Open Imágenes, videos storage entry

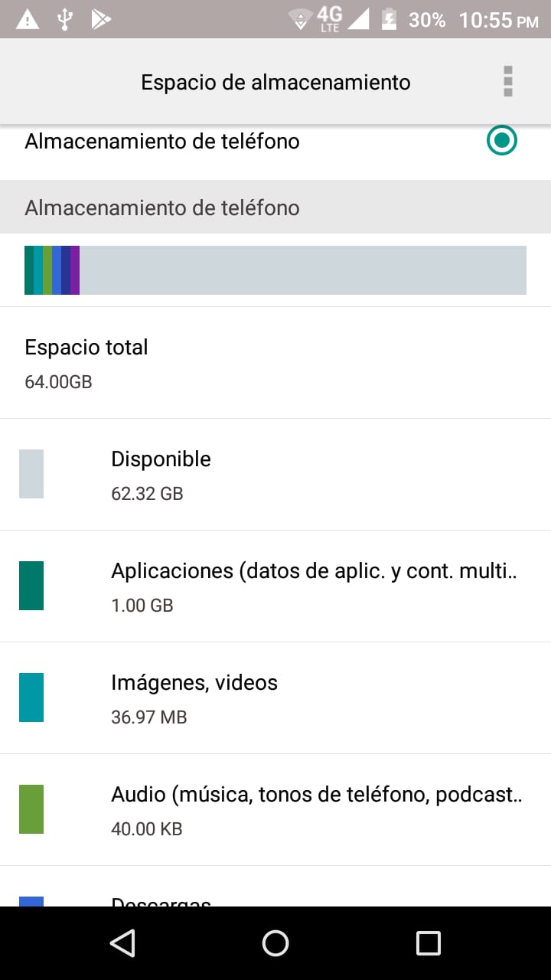[275, 697]
